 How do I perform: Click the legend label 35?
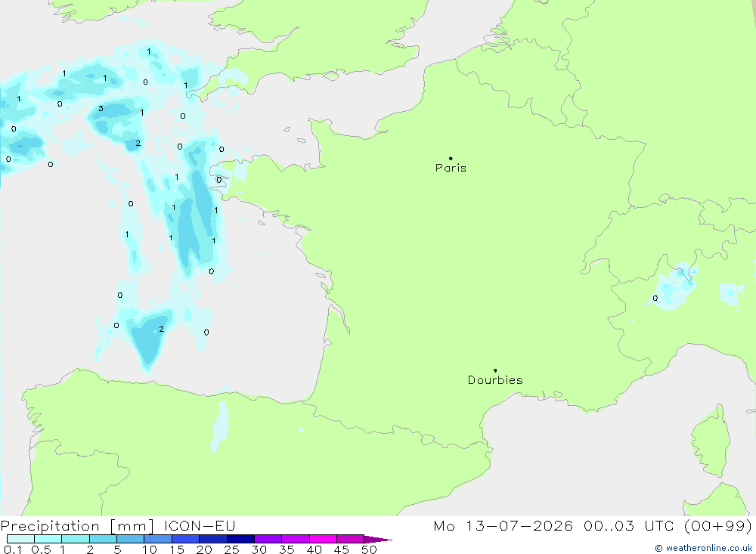(x=287, y=549)
